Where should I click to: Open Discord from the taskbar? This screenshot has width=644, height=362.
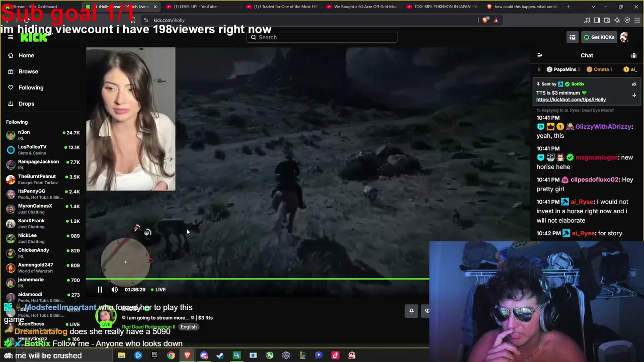coord(204,355)
